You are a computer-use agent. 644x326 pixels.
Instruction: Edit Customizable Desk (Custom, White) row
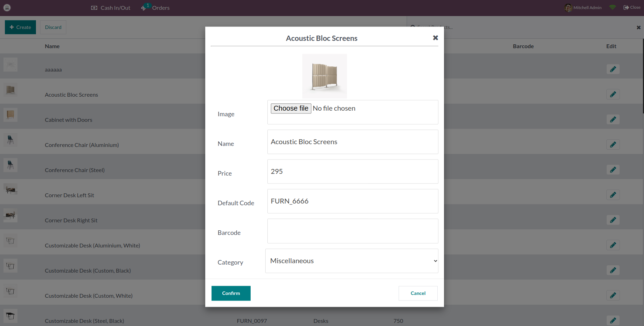(x=613, y=295)
